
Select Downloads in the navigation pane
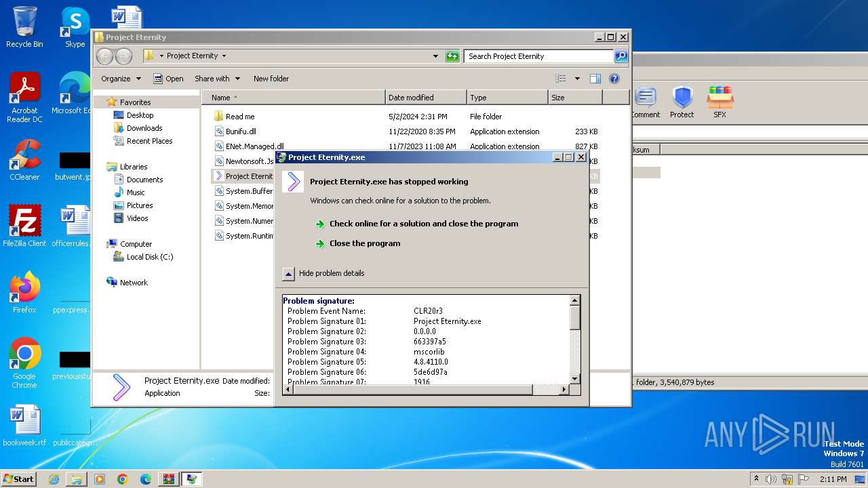144,128
